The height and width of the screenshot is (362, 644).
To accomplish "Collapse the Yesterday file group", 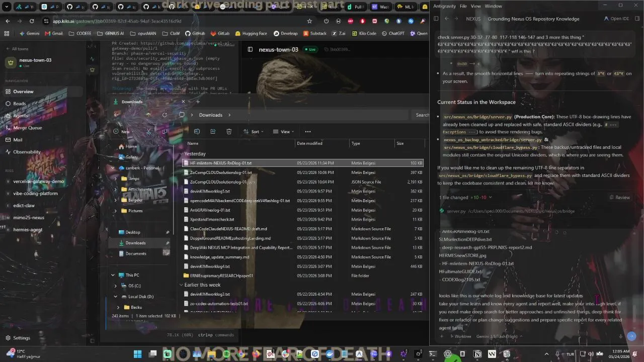I will (181, 154).
